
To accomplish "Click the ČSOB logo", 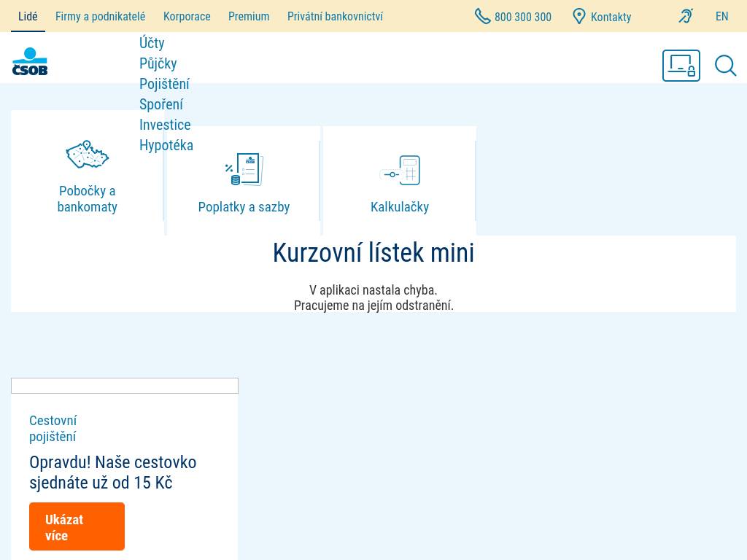I will click(30, 62).
